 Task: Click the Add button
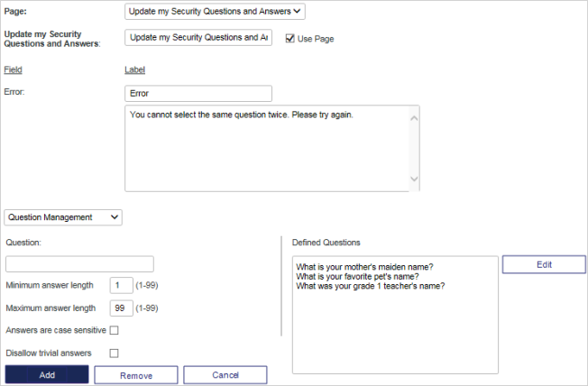(x=47, y=375)
